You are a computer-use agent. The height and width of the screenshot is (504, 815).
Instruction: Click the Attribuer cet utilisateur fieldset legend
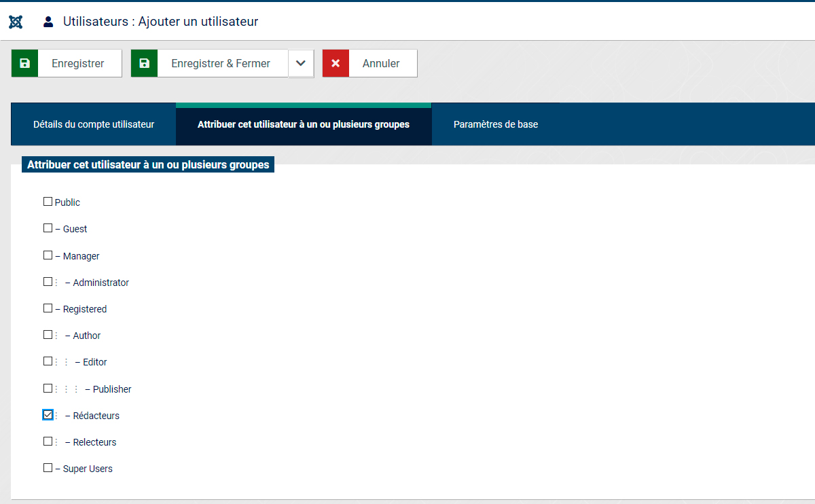148,165
